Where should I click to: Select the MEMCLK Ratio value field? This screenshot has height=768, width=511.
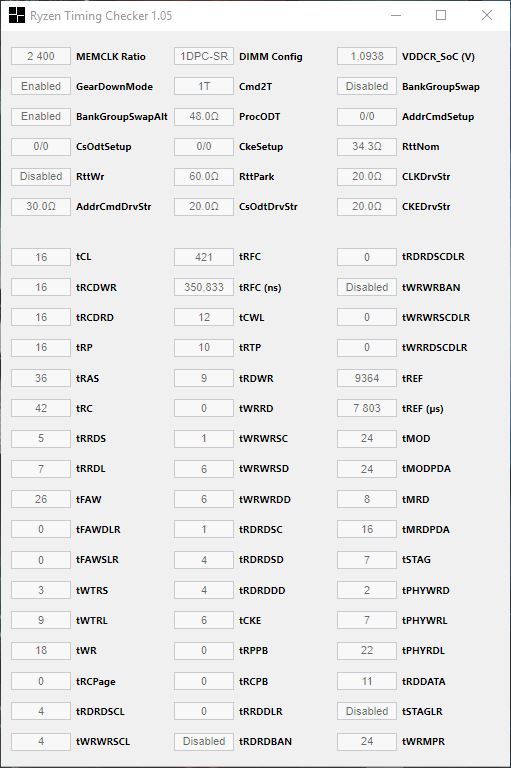click(41, 56)
